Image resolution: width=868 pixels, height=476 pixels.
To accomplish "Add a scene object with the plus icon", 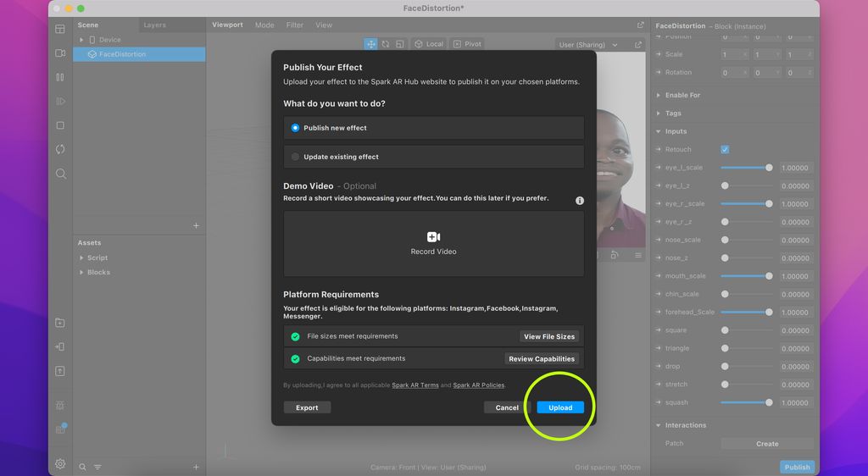I will click(x=196, y=225).
